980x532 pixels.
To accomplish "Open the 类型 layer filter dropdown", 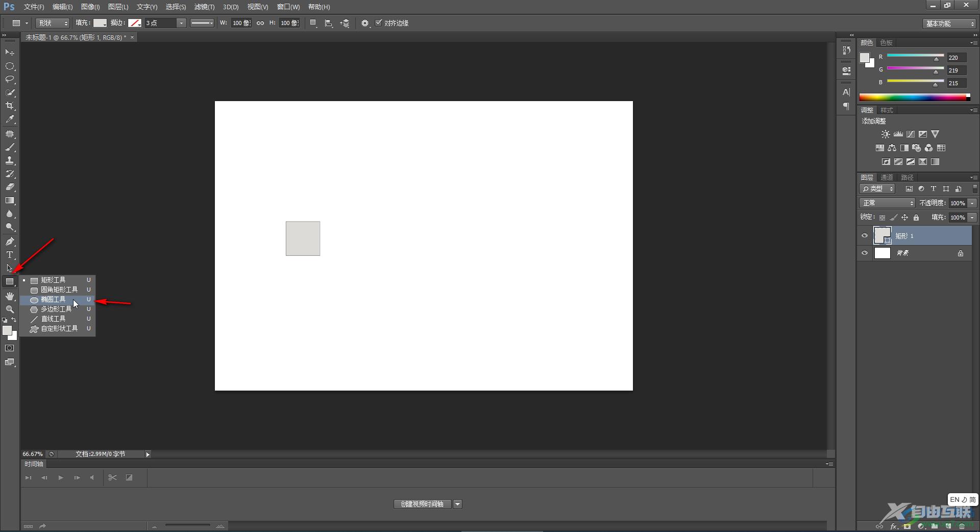I will (878, 189).
